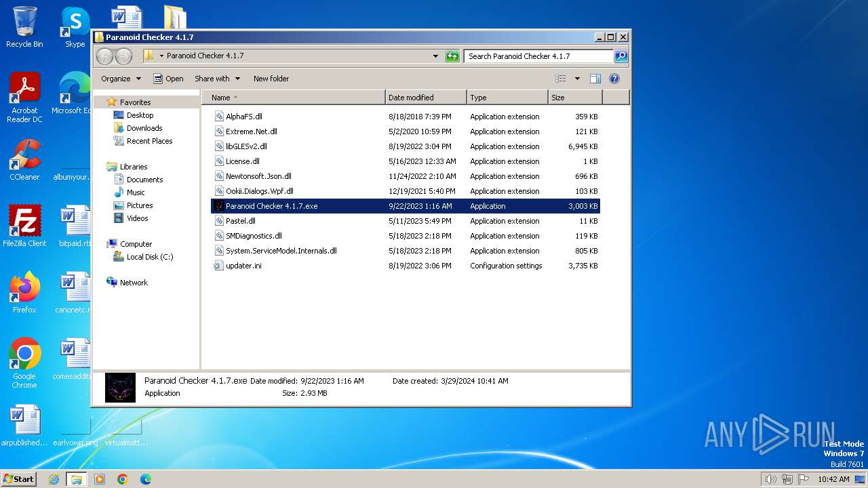Click the 10:42 AM taskbar clock
The width and height of the screenshot is (868, 488).
click(x=833, y=479)
